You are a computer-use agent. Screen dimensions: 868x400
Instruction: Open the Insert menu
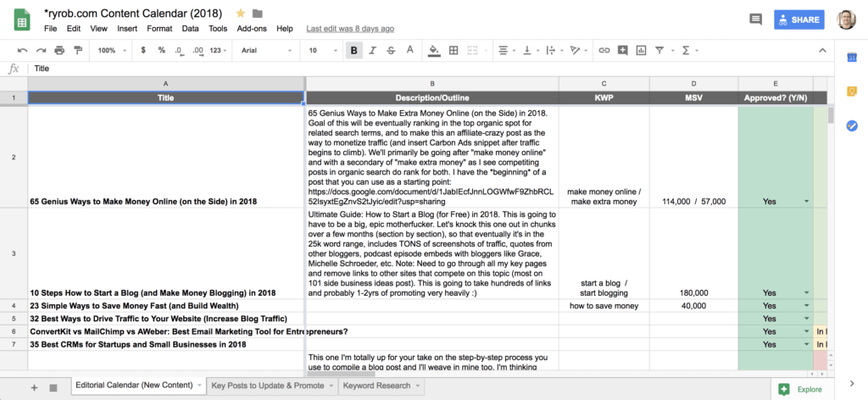pos(127,29)
